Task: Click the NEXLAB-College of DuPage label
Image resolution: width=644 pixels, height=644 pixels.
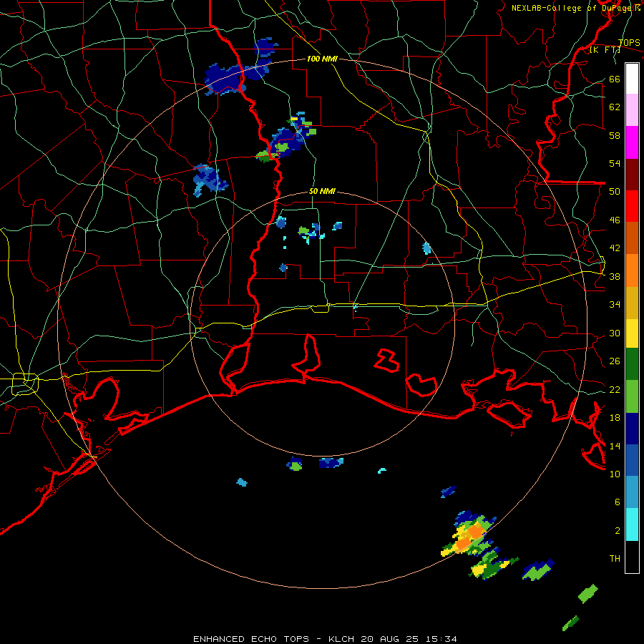Action: tap(576, 8)
